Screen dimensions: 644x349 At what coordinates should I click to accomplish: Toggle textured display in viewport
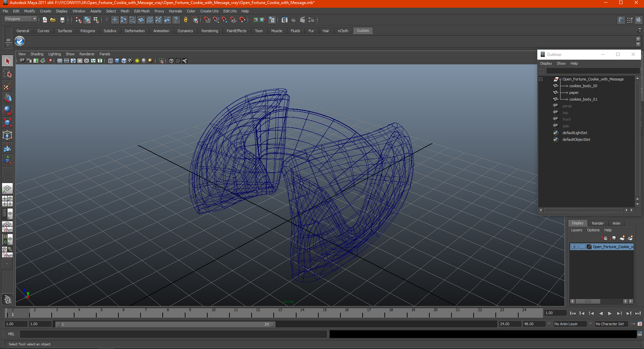point(130,61)
